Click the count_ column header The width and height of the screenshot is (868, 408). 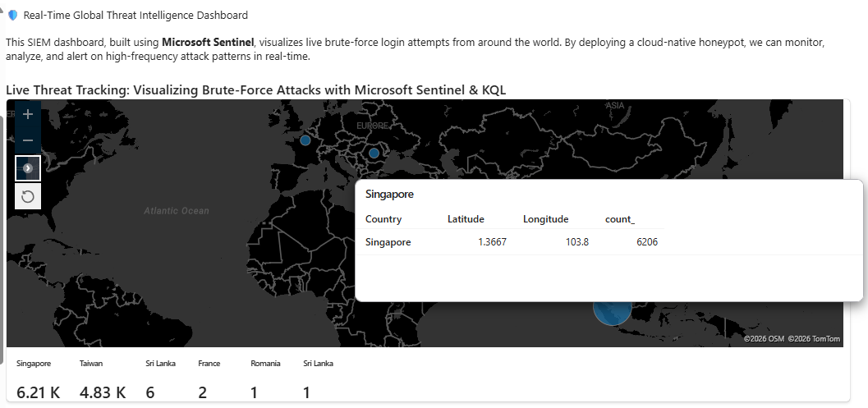620,219
